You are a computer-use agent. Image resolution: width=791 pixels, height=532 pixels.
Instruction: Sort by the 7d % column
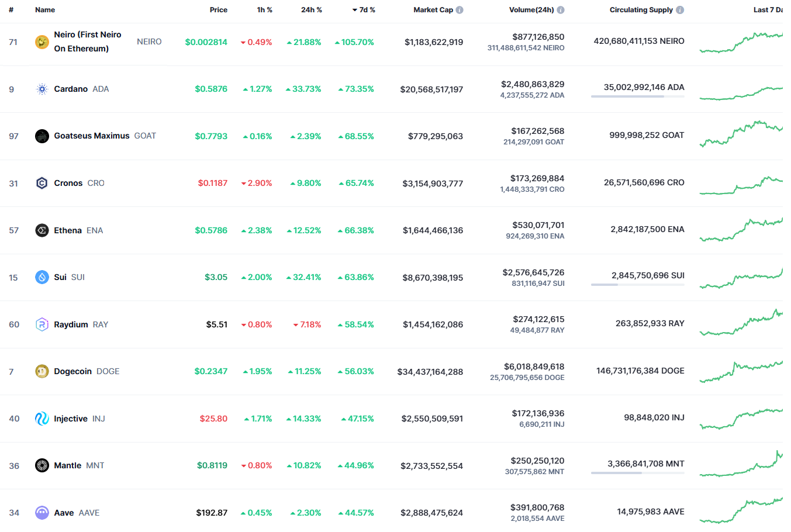364,10
